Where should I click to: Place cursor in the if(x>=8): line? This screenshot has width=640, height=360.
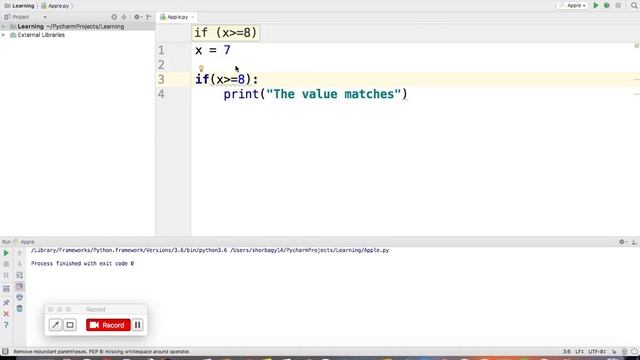pyautogui.click(x=227, y=79)
